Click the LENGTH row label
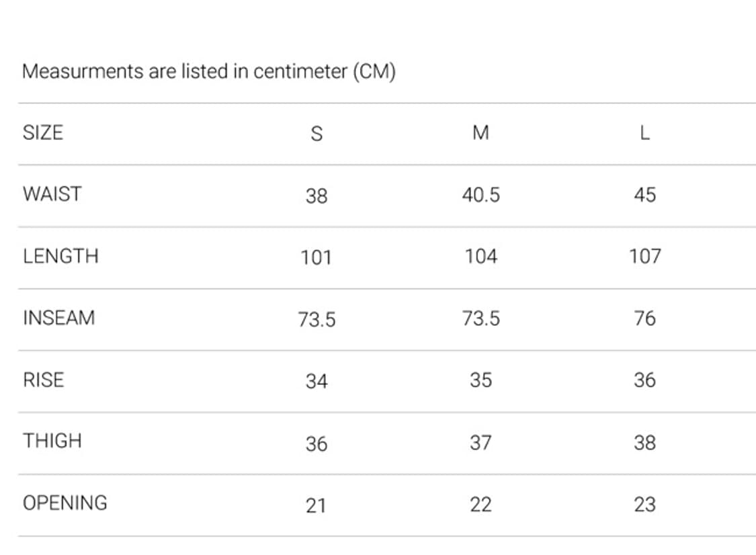Viewport: 756px width, 555px height. pos(60,256)
